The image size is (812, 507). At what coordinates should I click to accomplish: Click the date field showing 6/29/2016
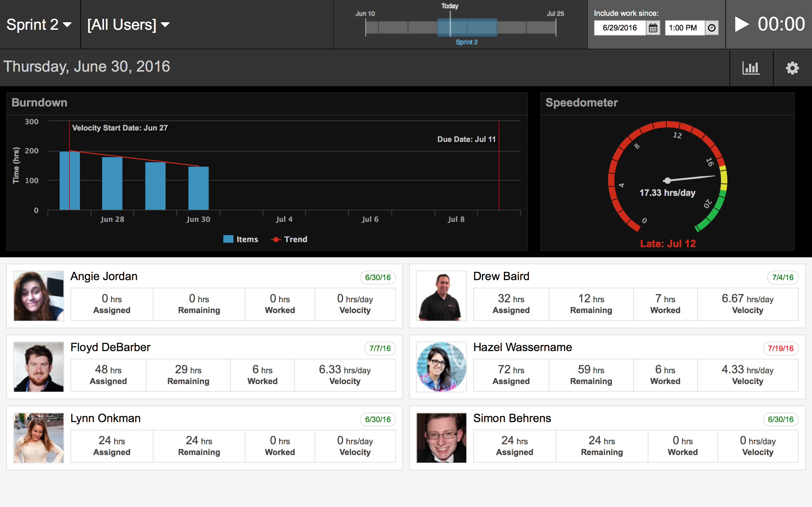619,28
